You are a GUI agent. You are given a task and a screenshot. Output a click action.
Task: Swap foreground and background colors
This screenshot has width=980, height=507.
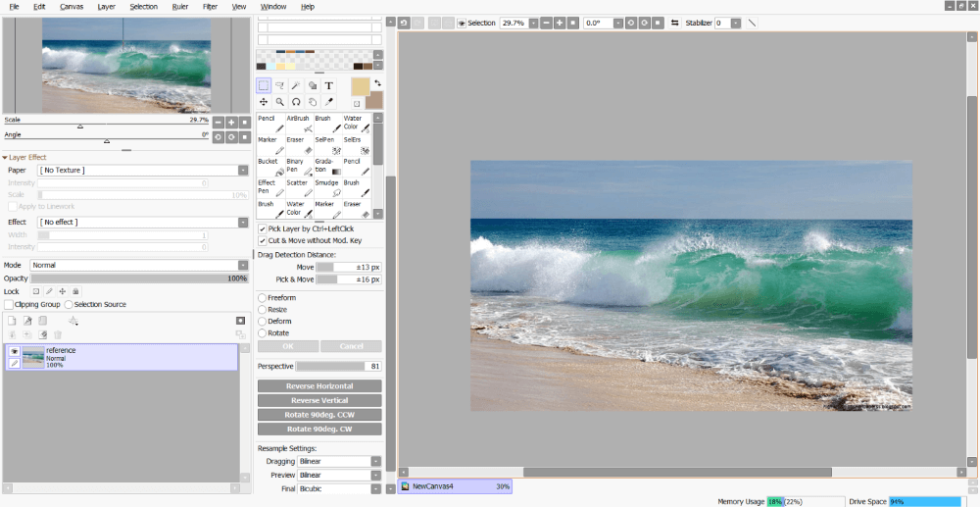click(x=377, y=82)
